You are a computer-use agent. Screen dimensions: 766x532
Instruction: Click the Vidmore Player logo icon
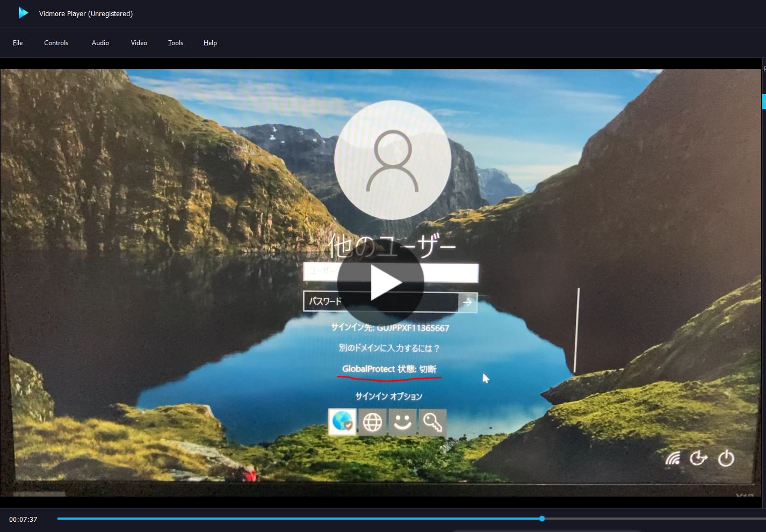(x=23, y=13)
